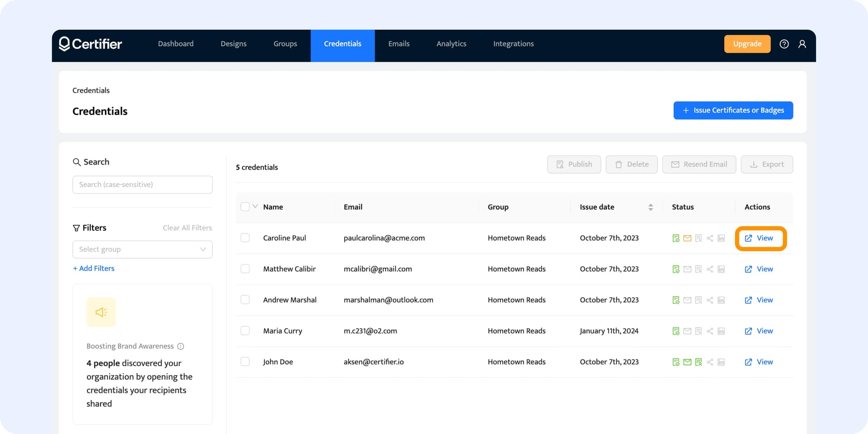Click the Certifier logo in header
868x434 pixels.
pyautogui.click(x=90, y=44)
